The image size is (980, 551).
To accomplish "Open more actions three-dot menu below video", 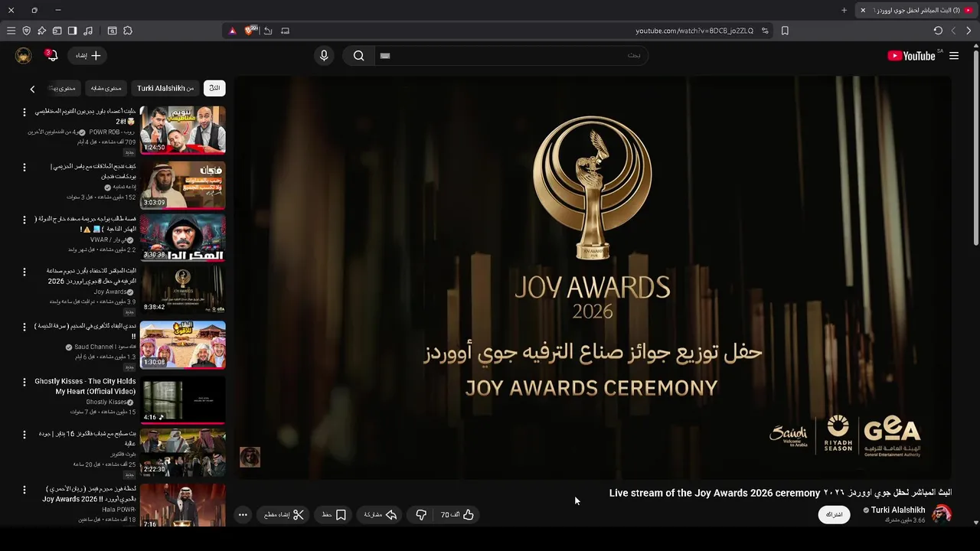I will 243,515.
